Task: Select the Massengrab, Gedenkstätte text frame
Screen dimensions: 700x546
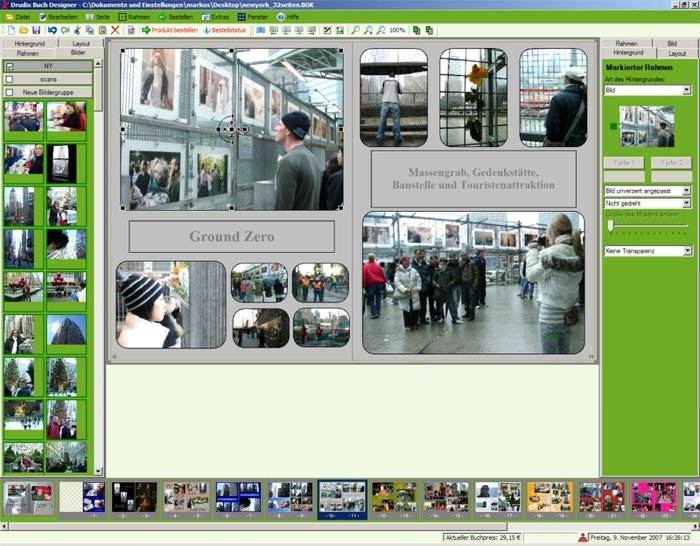Action: click(474, 179)
